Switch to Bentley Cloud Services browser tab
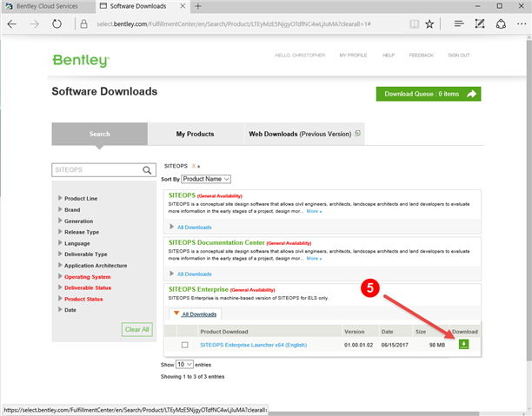 pyautogui.click(x=48, y=6)
